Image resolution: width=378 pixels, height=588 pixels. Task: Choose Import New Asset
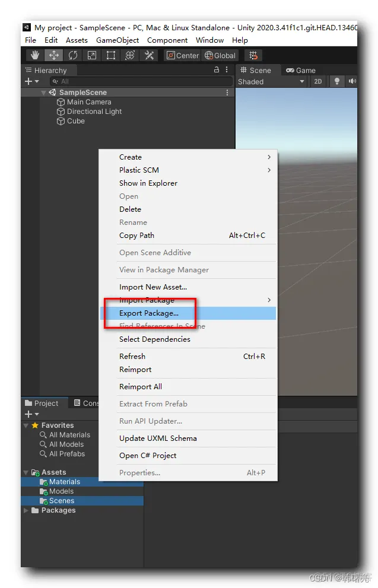click(188, 287)
